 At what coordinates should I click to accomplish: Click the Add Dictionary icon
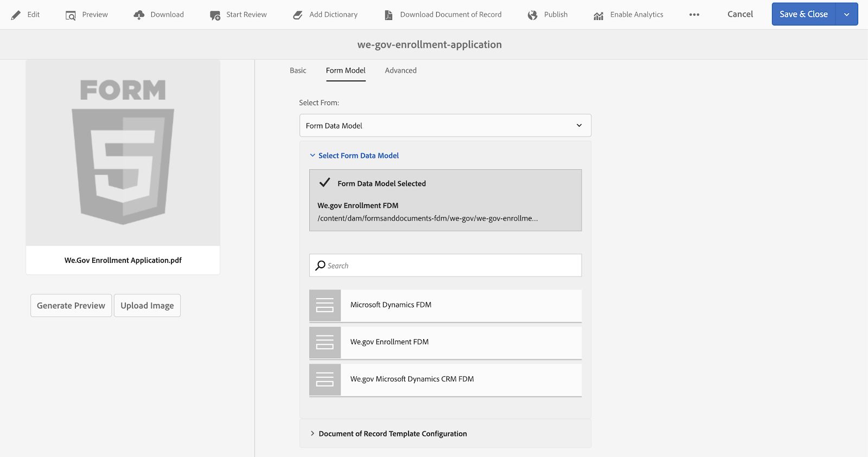coord(298,15)
